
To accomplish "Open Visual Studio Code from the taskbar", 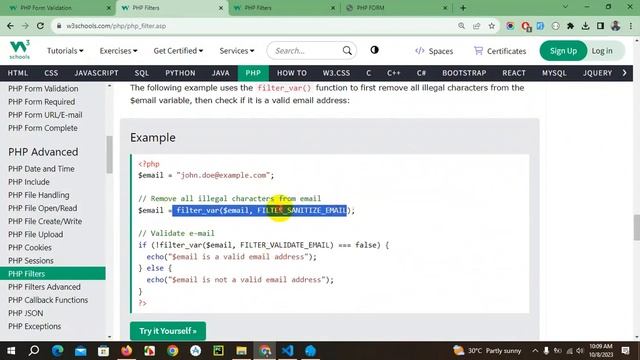I will pos(287,351).
